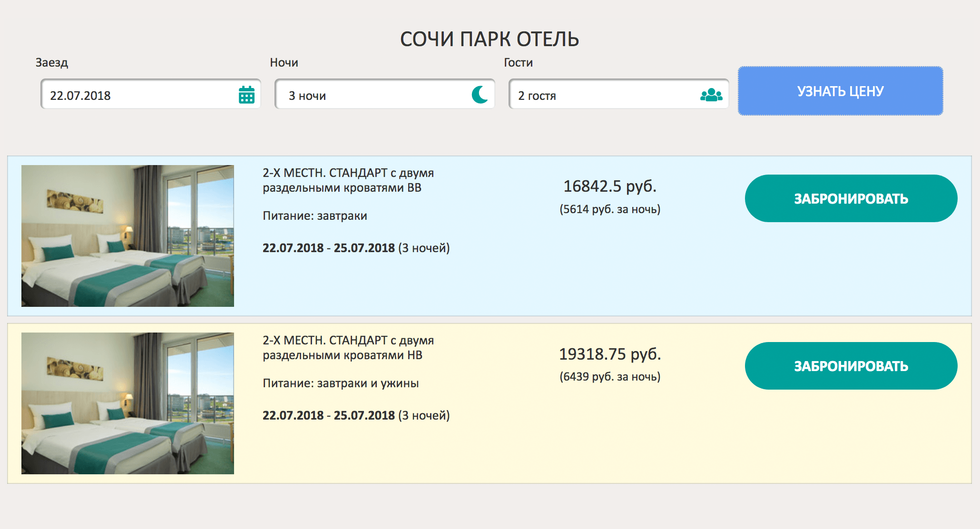
Task: Click the 22.07.2018 check-in date field
Action: (151, 94)
